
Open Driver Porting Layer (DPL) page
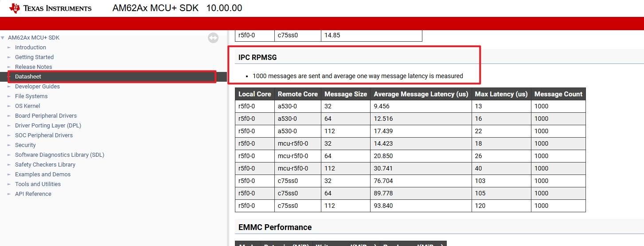[x=48, y=126]
